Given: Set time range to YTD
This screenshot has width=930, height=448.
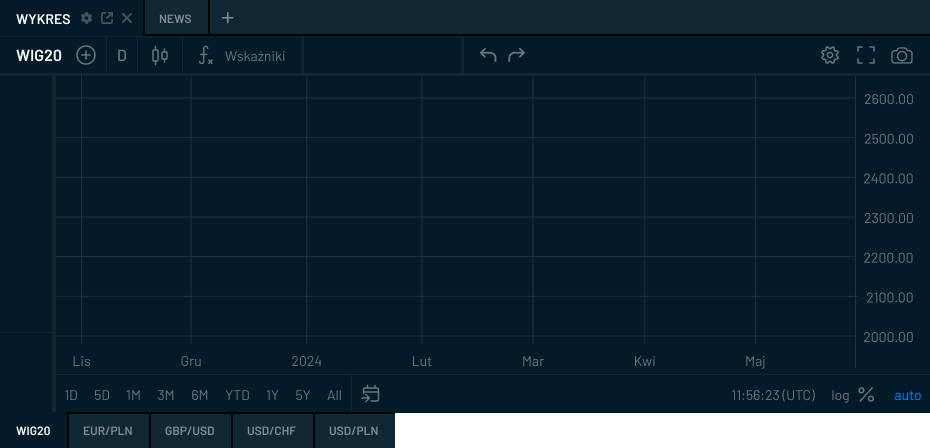Looking at the screenshot, I should (x=237, y=395).
